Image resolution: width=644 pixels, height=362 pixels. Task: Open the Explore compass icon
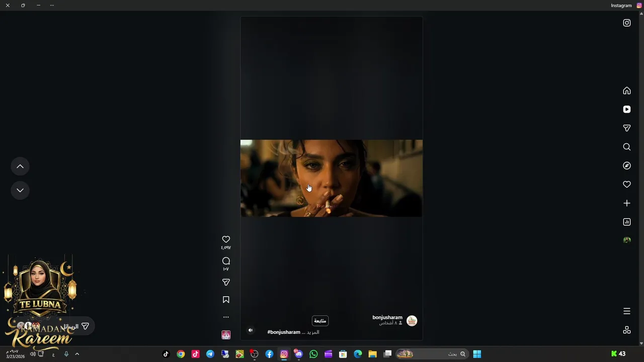tap(627, 165)
